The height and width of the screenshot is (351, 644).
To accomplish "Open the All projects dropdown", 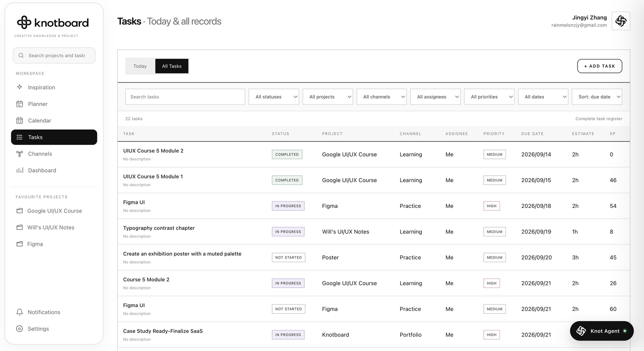I will point(328,96).
